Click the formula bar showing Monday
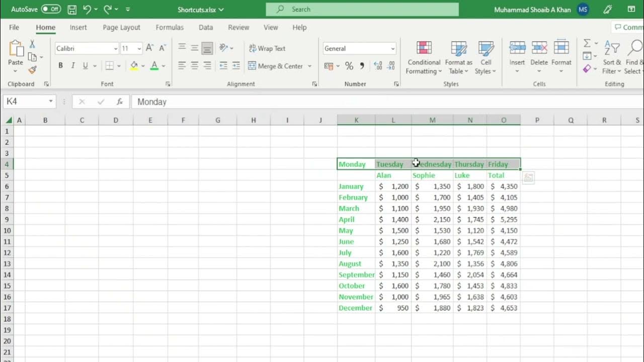The width and height of the screenshot is (644, 362). coord(387,102)
